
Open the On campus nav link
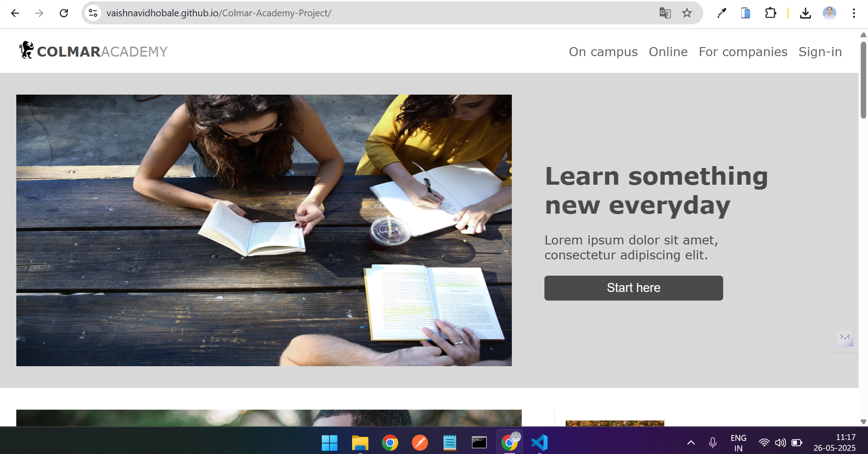point(603,52)
